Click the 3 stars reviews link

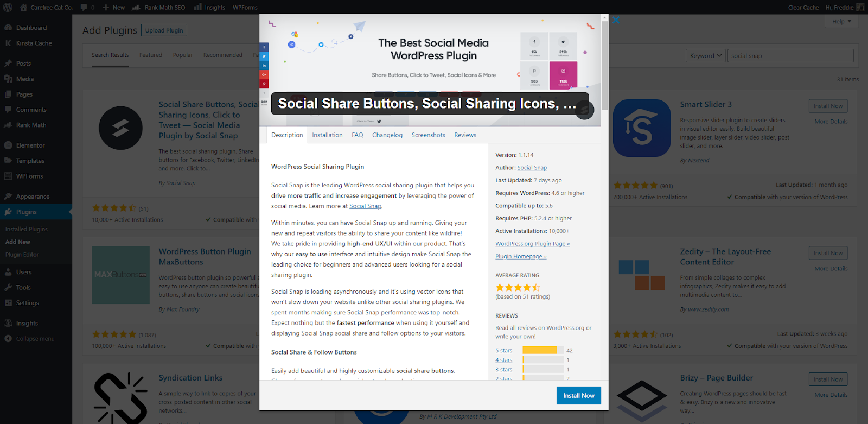pos(503,370)
